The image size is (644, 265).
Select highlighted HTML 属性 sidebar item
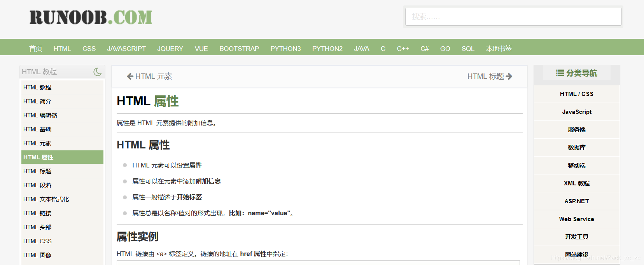(x=62, y=157)
